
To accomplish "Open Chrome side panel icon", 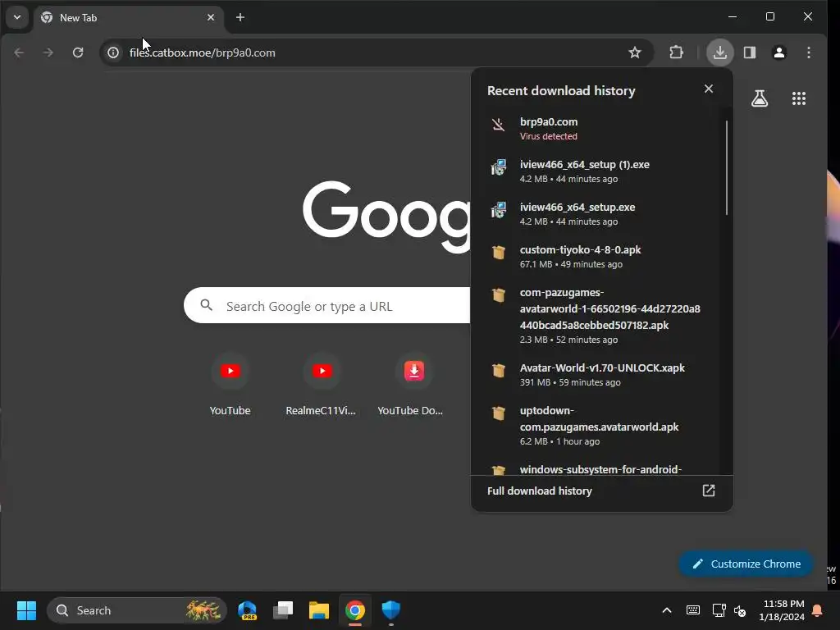I will (x=750, y=52).
